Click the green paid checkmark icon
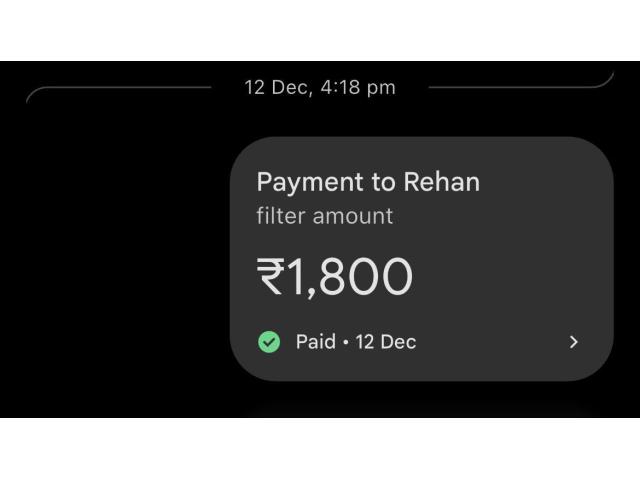This screenshot has width=640, height=480. [x=269, y=342]
